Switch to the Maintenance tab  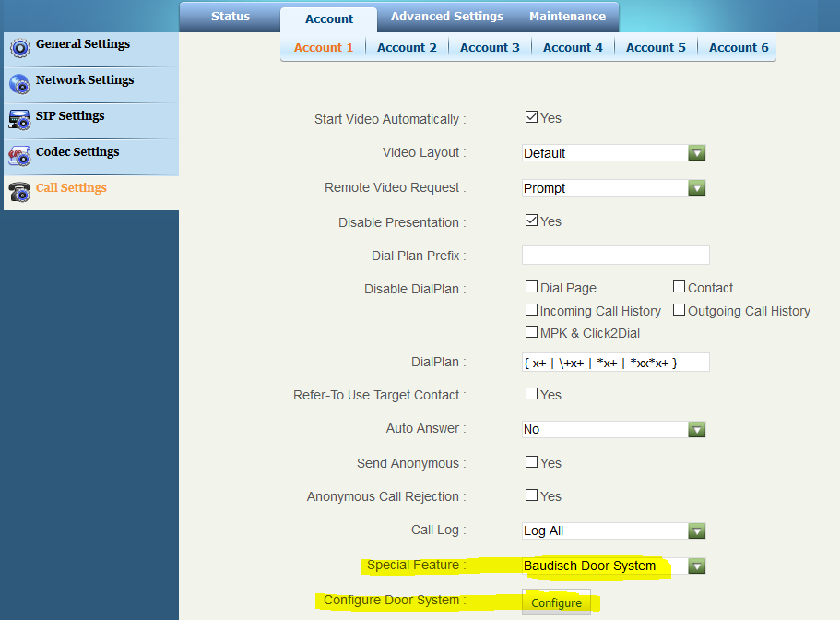click(x=567, y=17)
